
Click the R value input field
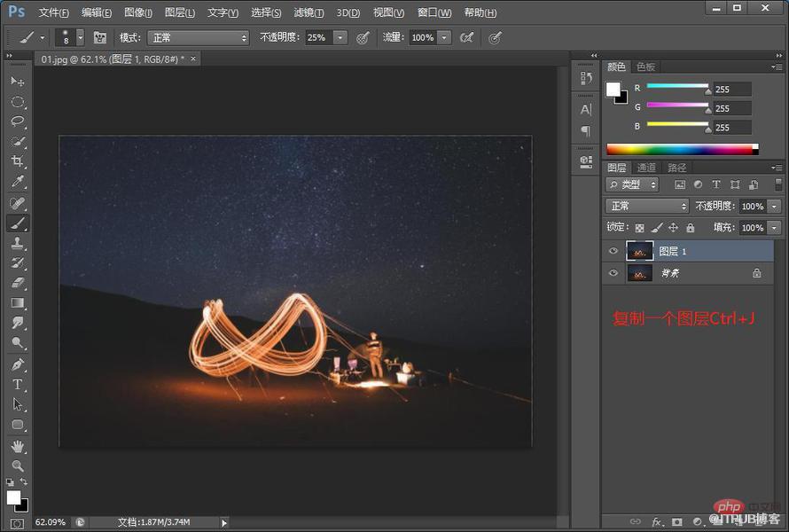click(732, 89)
